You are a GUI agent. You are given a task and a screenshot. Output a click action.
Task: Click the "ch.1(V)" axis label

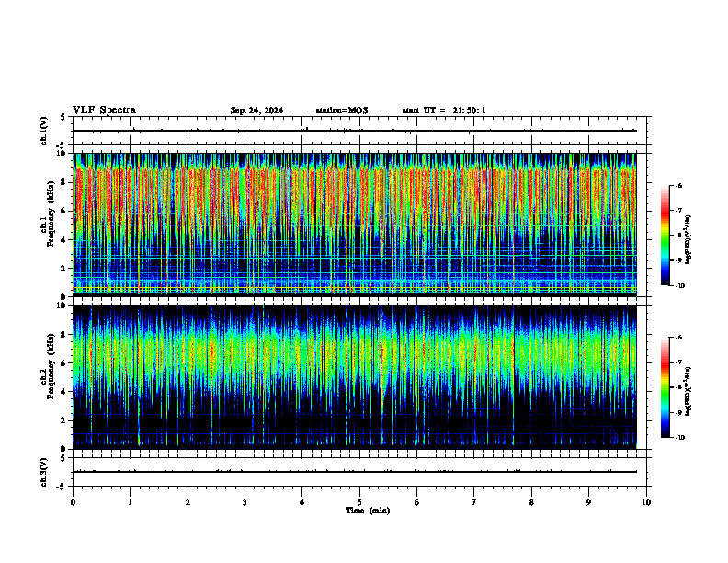click(x=44, y=131)
